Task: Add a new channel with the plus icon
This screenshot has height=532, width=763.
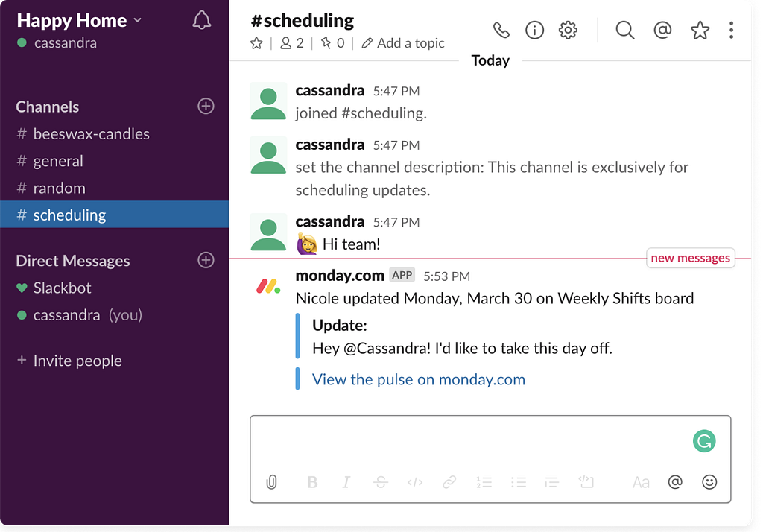Action: (206, 107)
